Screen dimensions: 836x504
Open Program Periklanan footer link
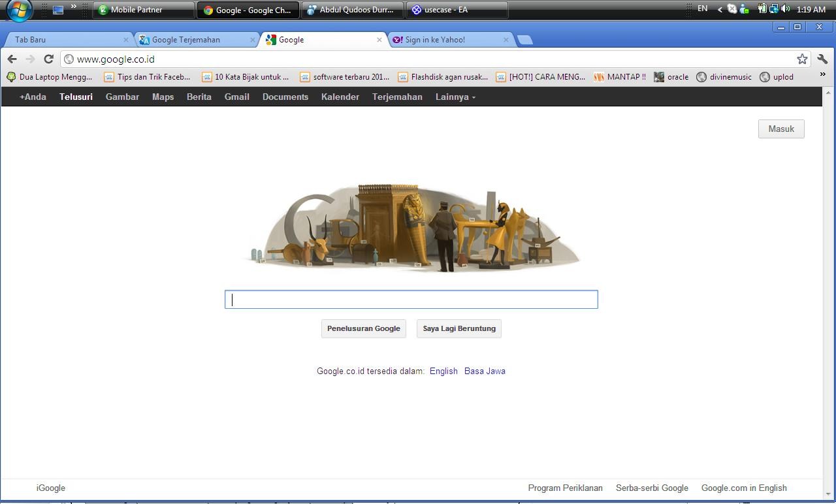pos(566,488)
